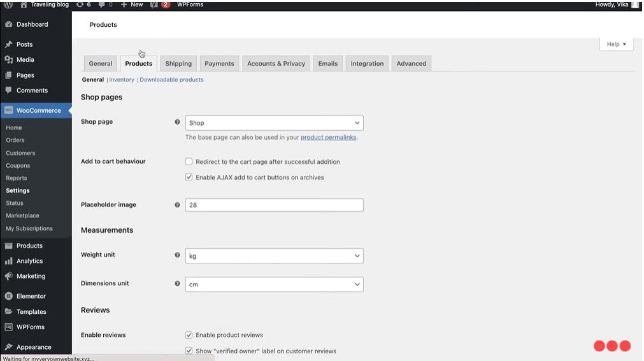Open WooCommerce Reports submenu item

click(x=17, y=178)
